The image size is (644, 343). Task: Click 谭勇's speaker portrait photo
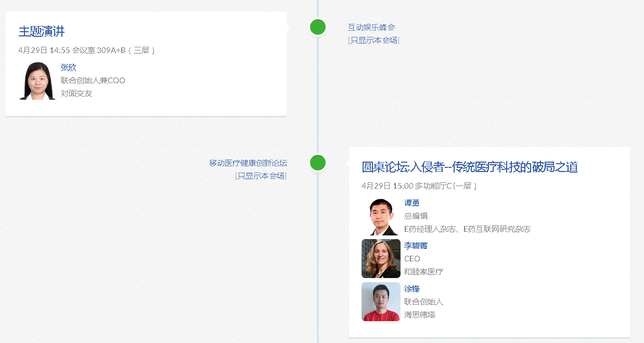click(x=381, y=217)
